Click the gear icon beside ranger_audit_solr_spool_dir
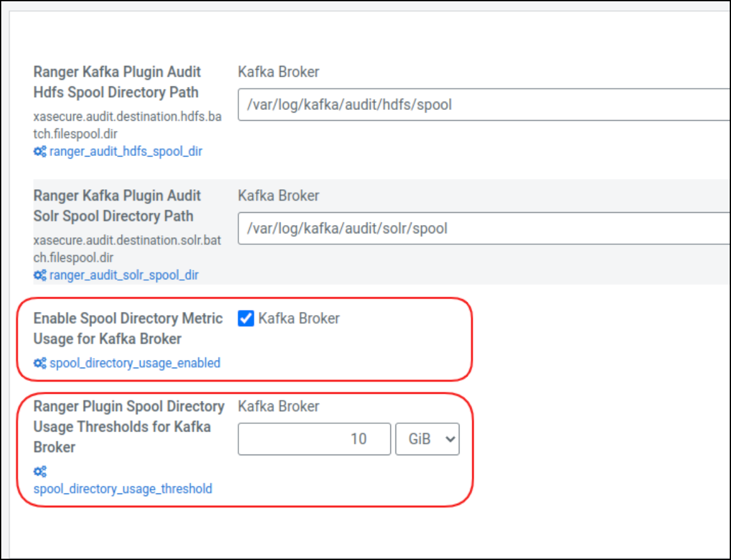This screenshot has width=731, height=560. [x=39, y=275]
